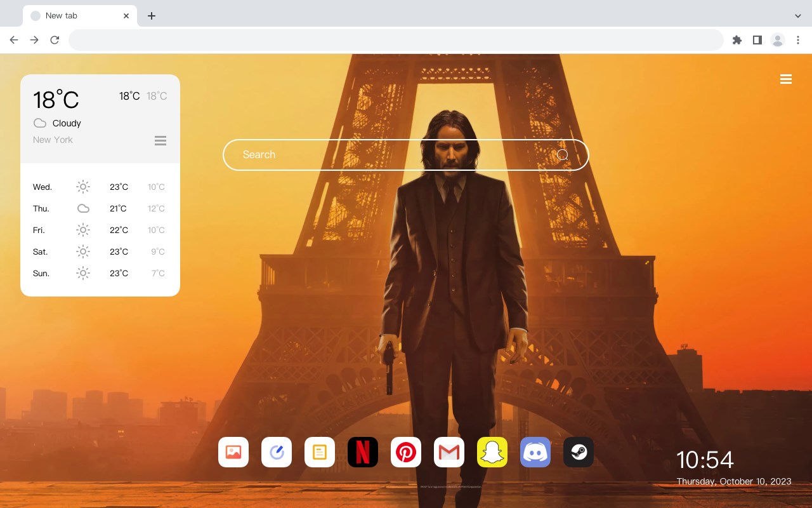Reload the page with the refresh icon
This screenshot has height=508, width=812.
(55, 40)
